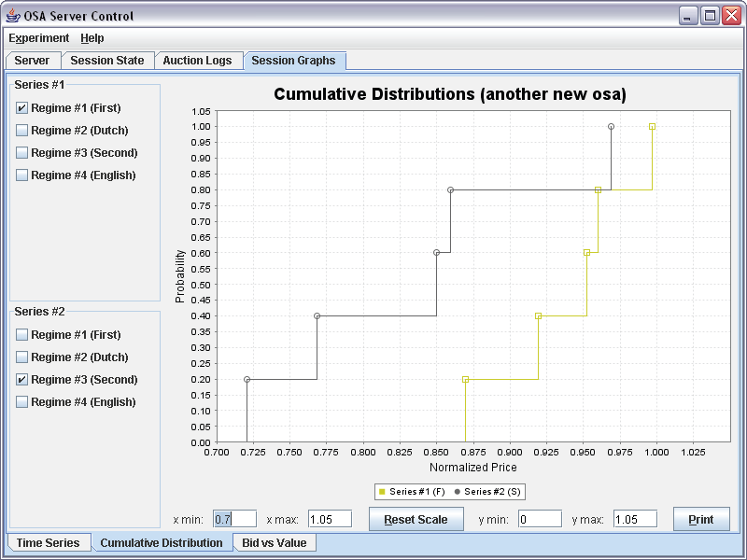Click the gray data point at probability 0.60
The image size is (747, 560).
point(436,253)
